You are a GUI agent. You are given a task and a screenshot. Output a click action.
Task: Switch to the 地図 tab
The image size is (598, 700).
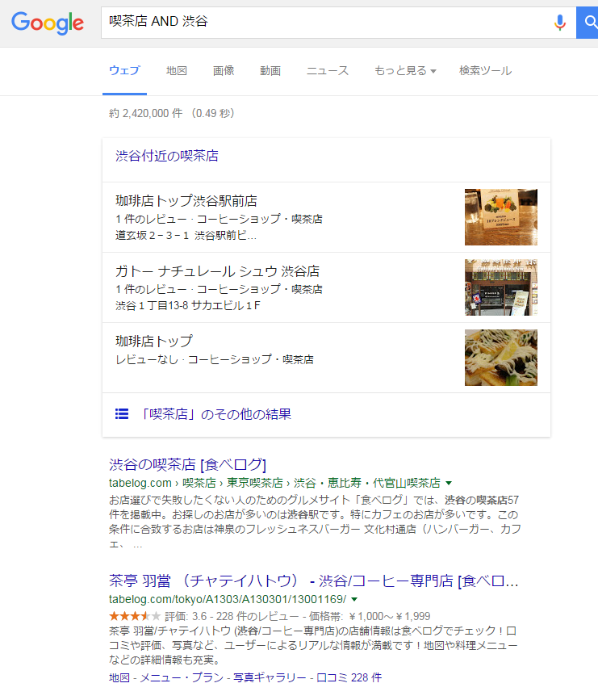pos(176,70)
